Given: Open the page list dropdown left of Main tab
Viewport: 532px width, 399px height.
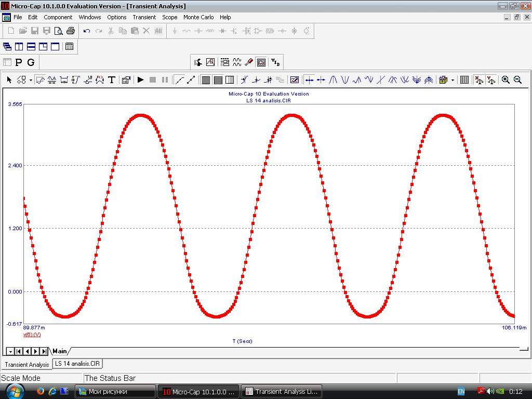Looking at the screenshot, I should click(x=10, y=351).
